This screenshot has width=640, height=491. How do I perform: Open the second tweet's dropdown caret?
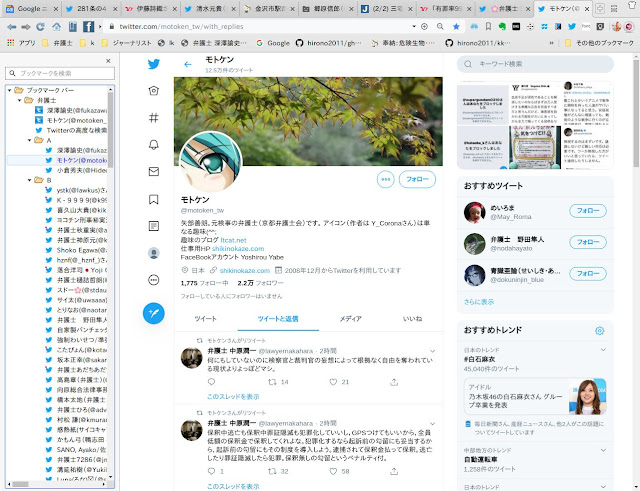432,423
